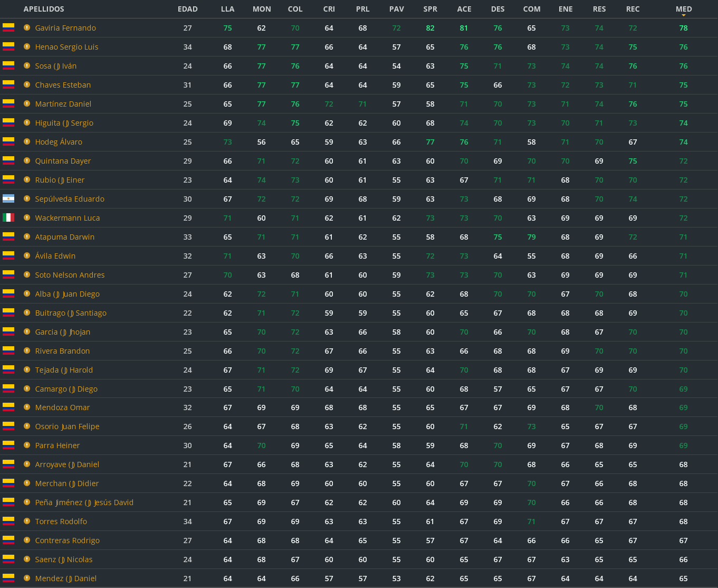Sort by the CRI column header
This screenshot has width=718, height=588.
pos(329,9)
